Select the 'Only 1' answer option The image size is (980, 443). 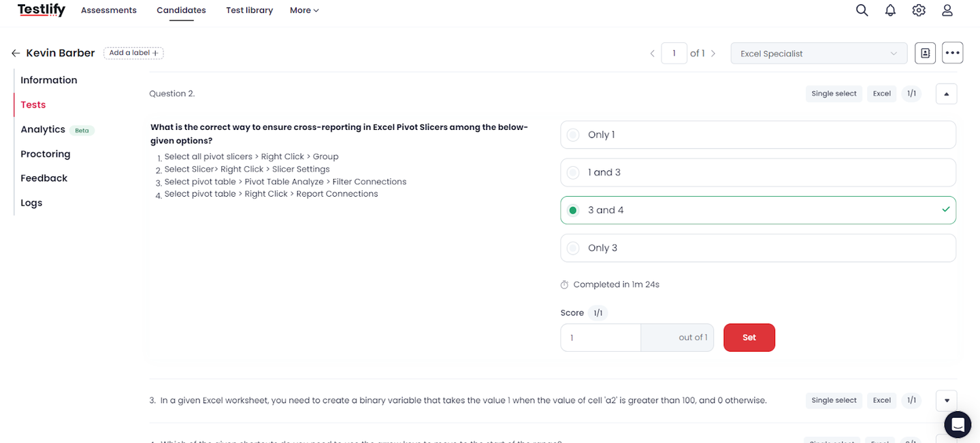coord(758,135)
